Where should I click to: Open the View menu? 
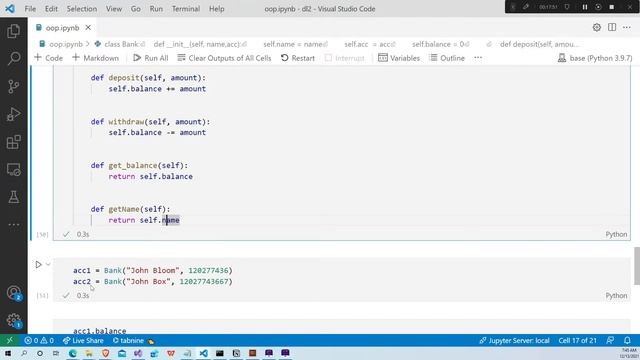click(114, 9)
